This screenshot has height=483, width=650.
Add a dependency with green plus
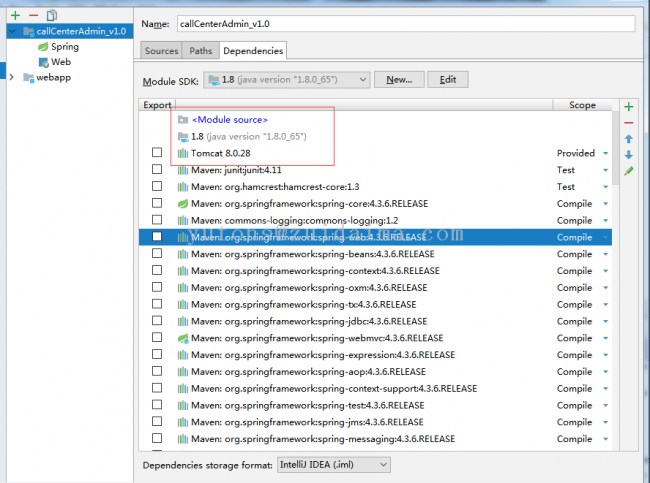[x=628, y=106]
